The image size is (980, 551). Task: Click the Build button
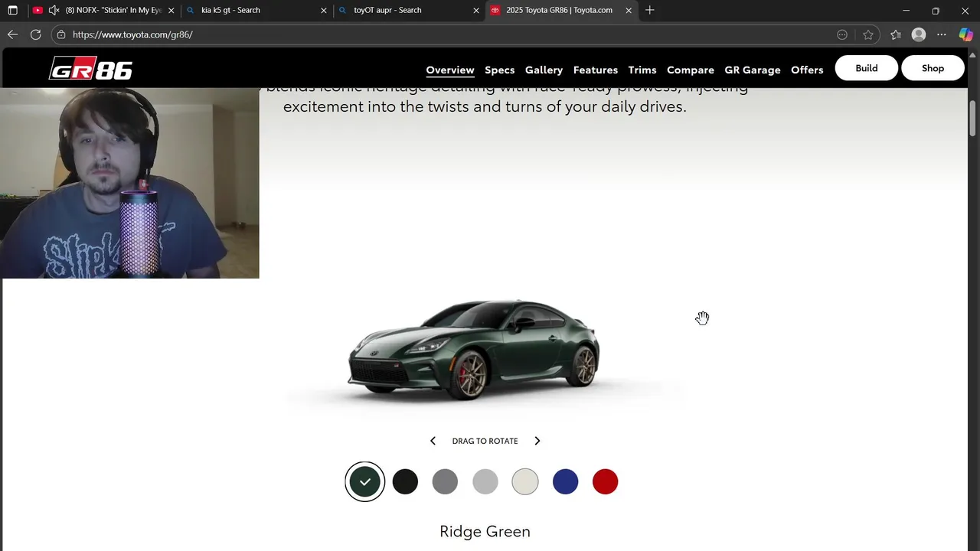pyautogui.click(x=866, y=68)
